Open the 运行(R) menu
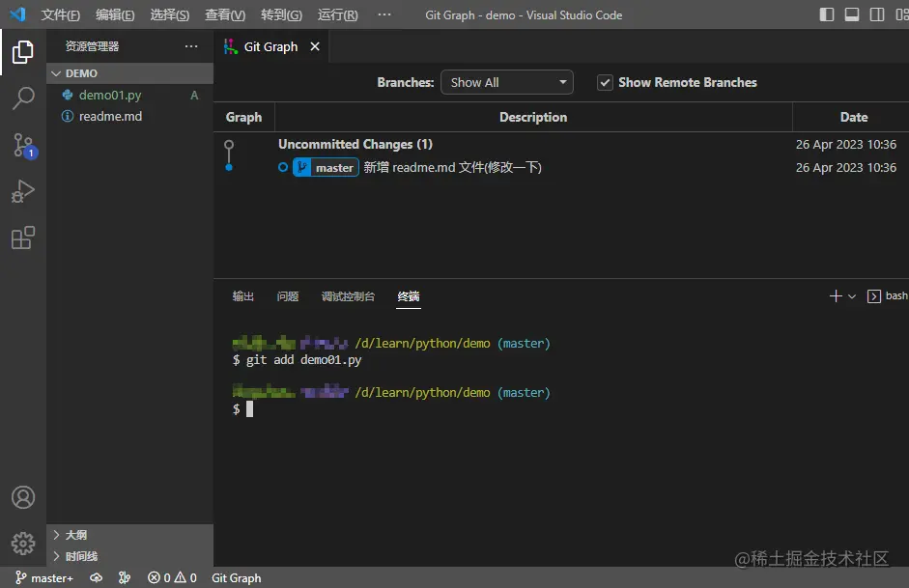The height and width of the screenshot is (588, 909). click(x=337, y=15)
